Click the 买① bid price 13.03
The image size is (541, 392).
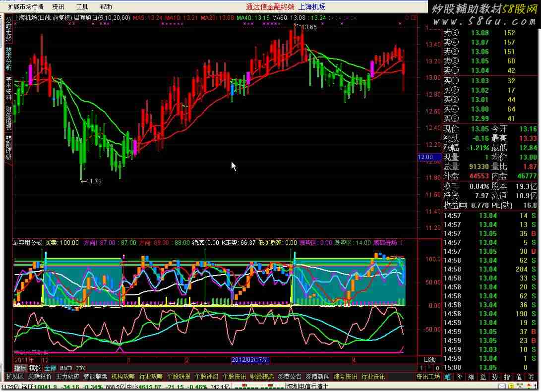click(x=480, y=81)
